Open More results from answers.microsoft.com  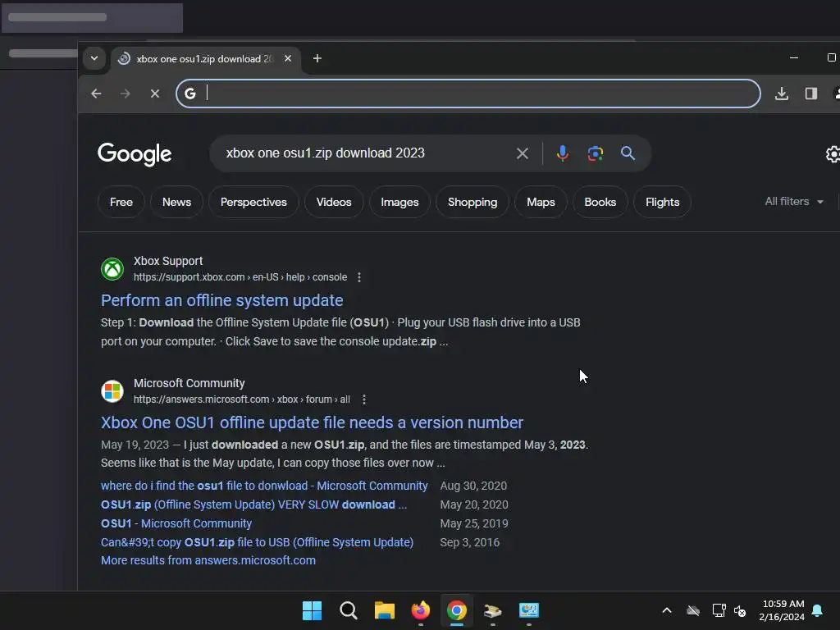[x=208, y=560]
